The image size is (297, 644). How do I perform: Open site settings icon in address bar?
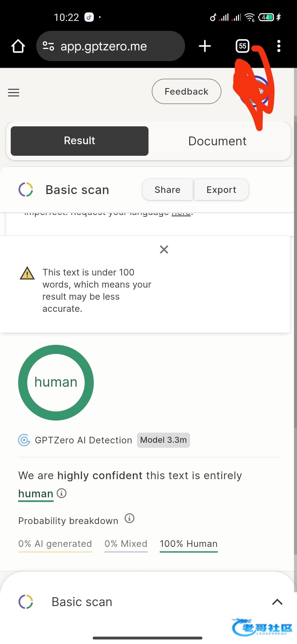[48, 46]
